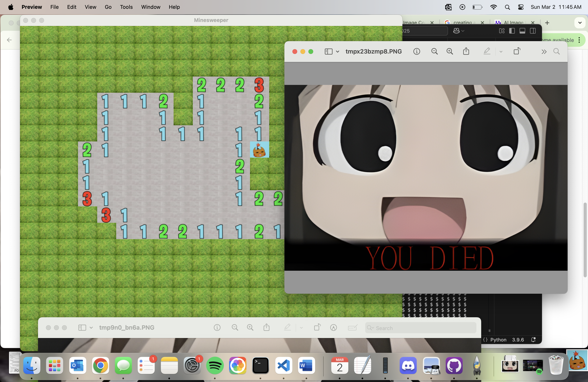Click the search magnifier in tmpx23bzmp8 window
Viewport: 588px width, 382px height.
[x=557, y=51]
